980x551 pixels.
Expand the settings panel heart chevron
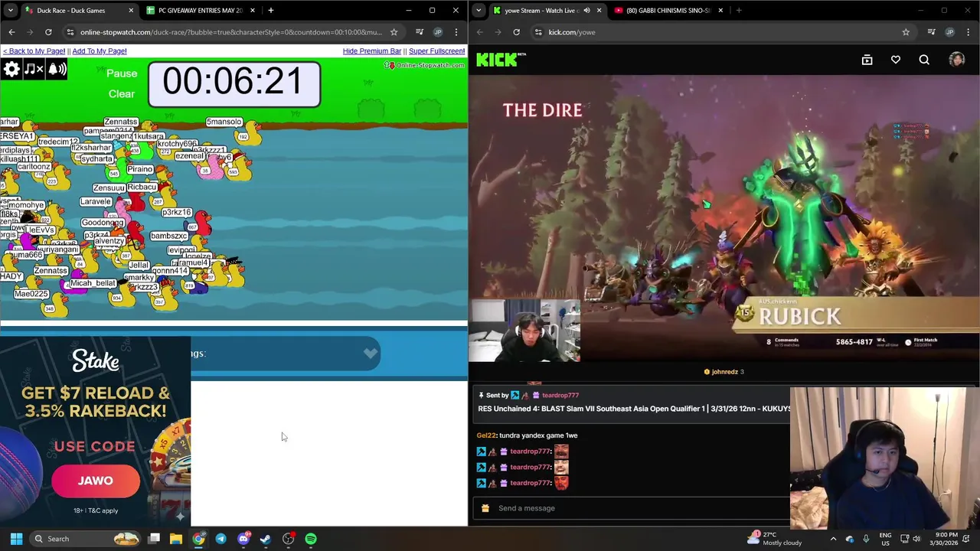click(x=371, y=353)
